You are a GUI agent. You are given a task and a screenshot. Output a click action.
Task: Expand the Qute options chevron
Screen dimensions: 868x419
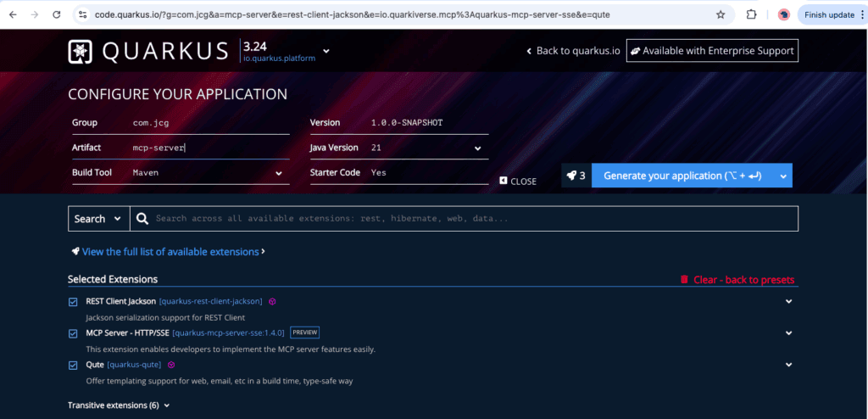(x=789, y=365)
